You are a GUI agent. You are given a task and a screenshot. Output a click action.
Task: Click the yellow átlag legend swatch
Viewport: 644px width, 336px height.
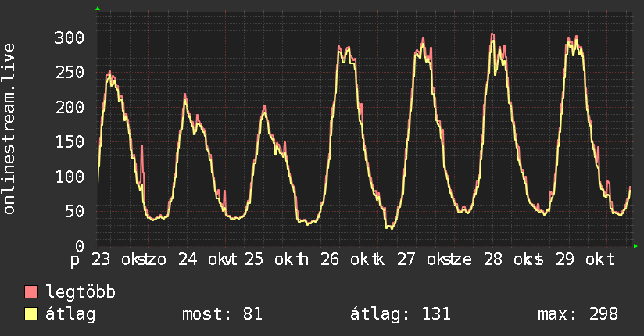pos(30,313)
